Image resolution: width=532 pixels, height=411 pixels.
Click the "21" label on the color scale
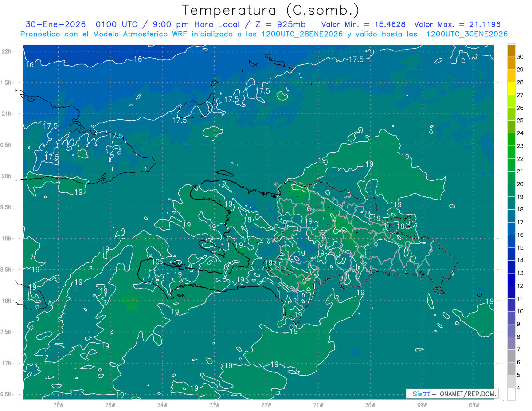coord(520,172)
